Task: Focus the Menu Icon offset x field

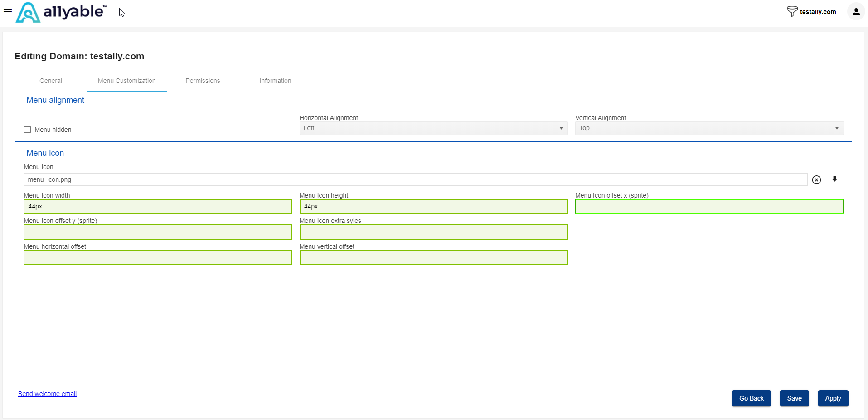Action: pos(709,207)
